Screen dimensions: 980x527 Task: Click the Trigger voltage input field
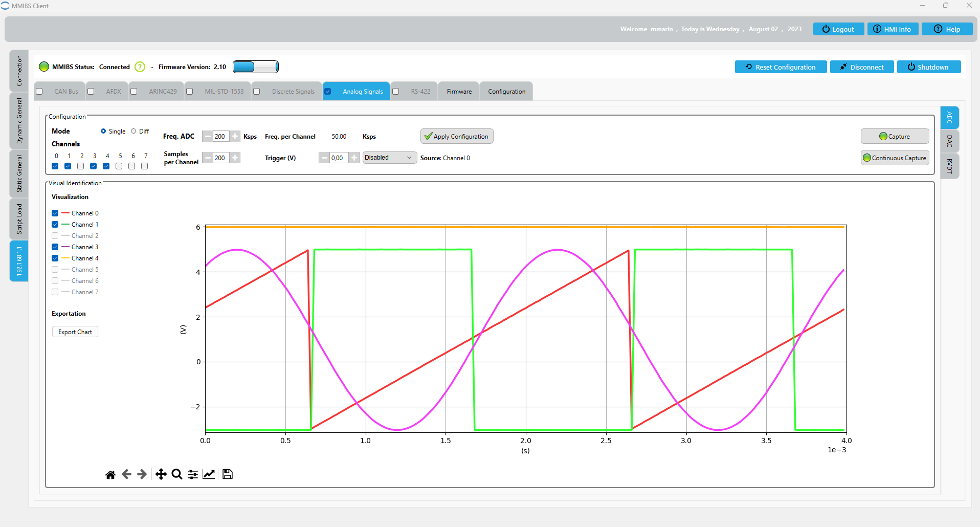click(x=338, y=158)
